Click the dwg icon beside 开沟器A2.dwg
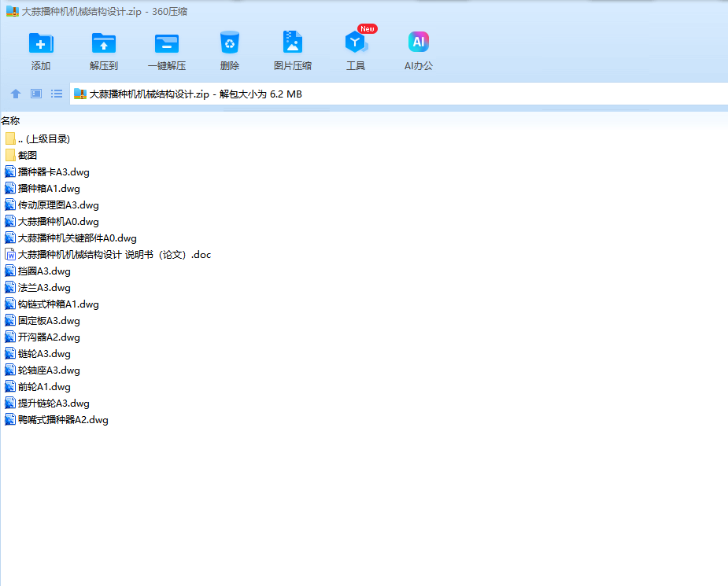Screen dimensions: 728x586 point(10,337)
